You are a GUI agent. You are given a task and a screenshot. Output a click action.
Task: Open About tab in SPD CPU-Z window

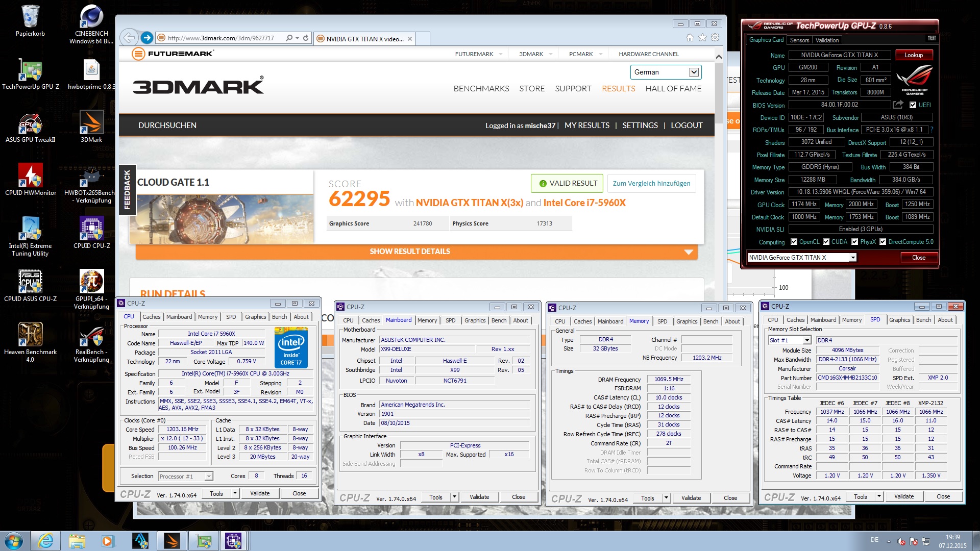(945, 320)
